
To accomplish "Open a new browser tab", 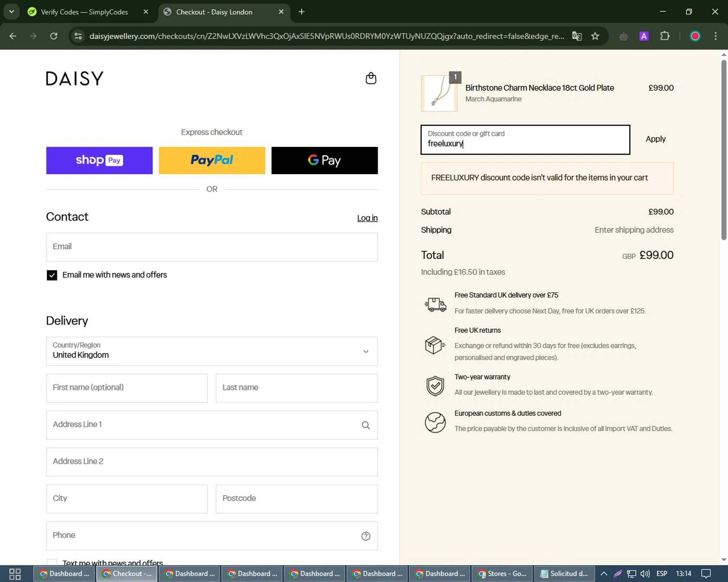I will 301,12.
